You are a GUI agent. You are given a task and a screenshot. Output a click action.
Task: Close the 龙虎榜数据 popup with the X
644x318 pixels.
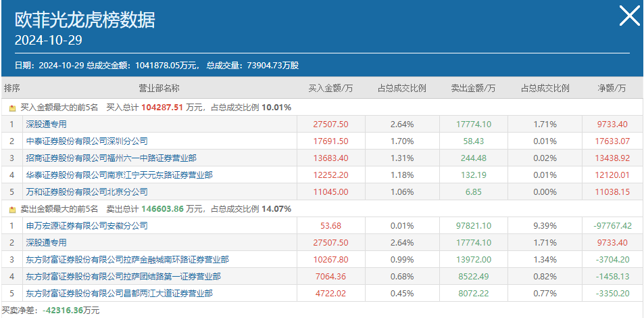point(630,16)
